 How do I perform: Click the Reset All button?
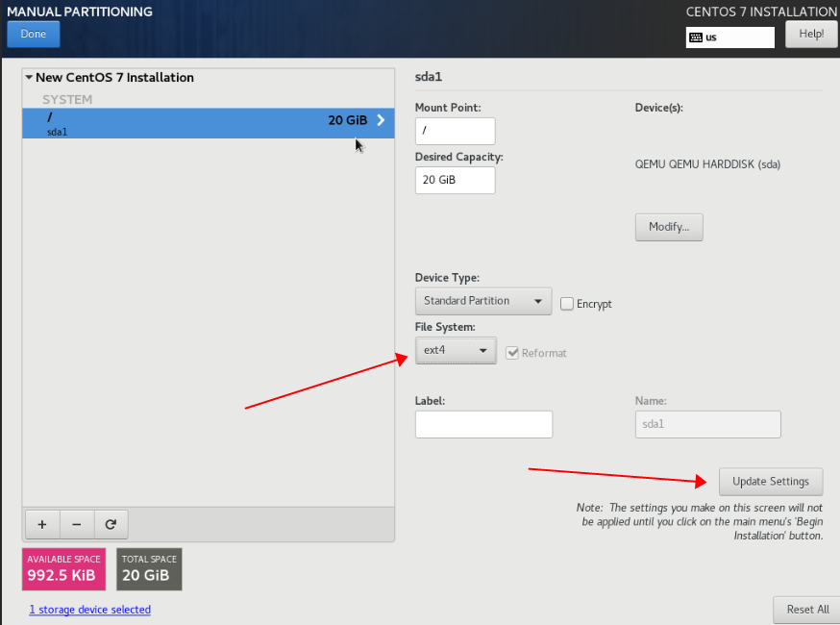pyautogui.click(x=807, y=610)
